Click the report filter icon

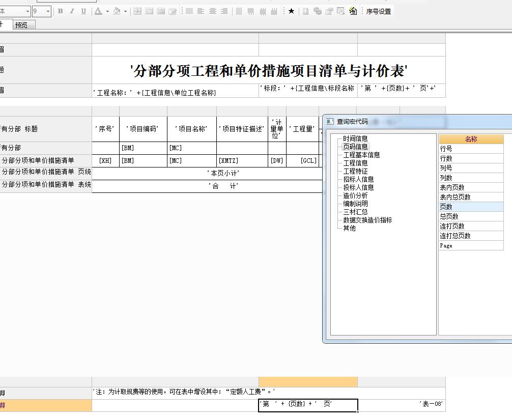coord(341,11)
